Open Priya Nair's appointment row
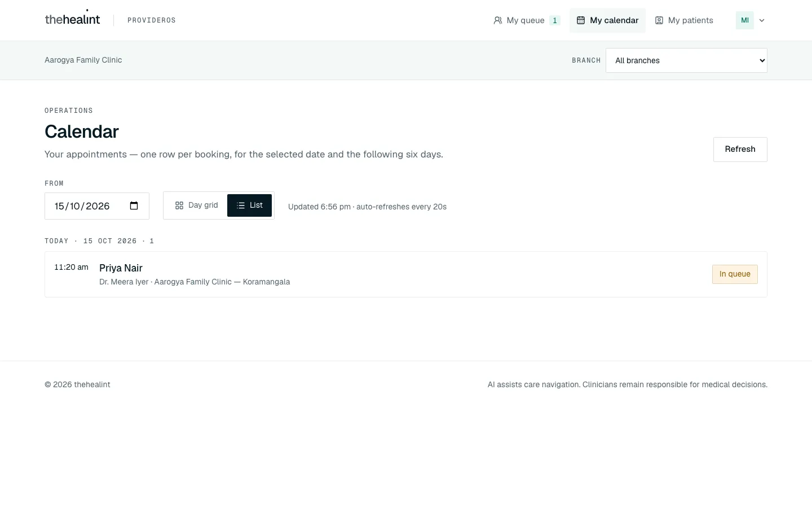812x508 pixels. pos(406,274)
